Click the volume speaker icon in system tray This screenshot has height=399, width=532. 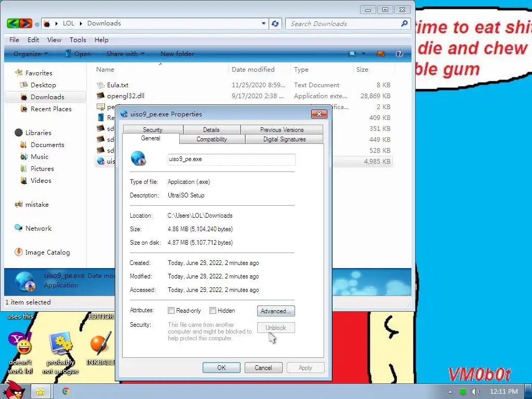coord(475,392)
